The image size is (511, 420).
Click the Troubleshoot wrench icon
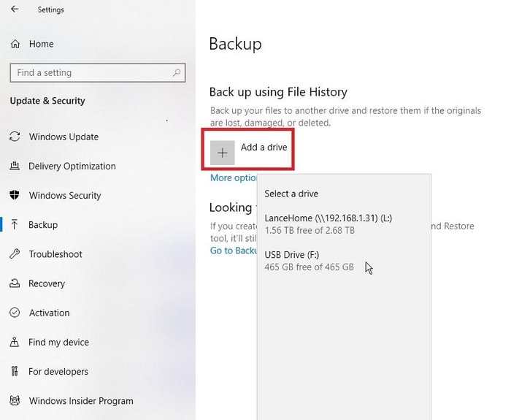coord(15,254)
